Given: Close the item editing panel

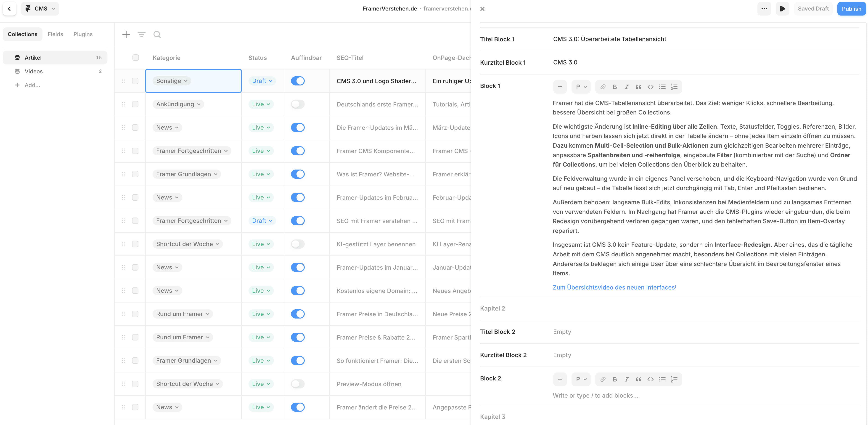Looking at the screenshot, I should click(x=482, y=9).
